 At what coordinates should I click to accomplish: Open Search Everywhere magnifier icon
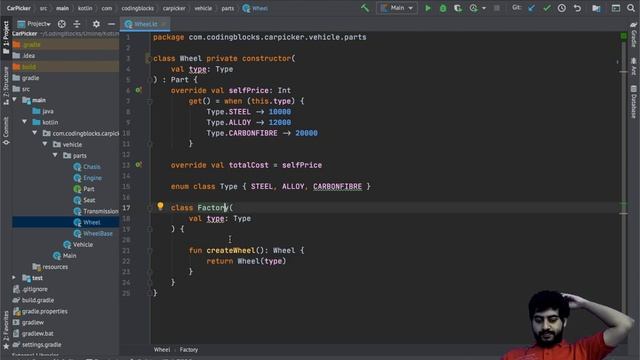click(x=631, y=8)
